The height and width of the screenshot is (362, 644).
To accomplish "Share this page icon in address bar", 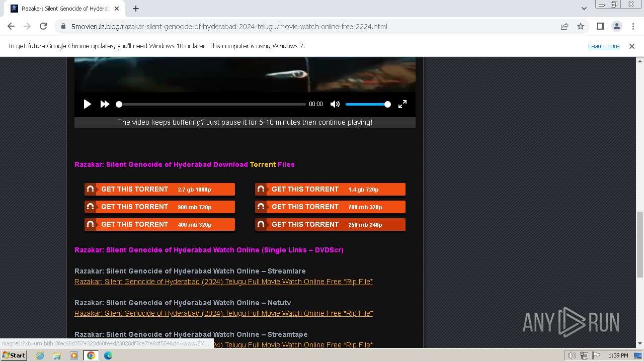I will (x=565, y=27).
